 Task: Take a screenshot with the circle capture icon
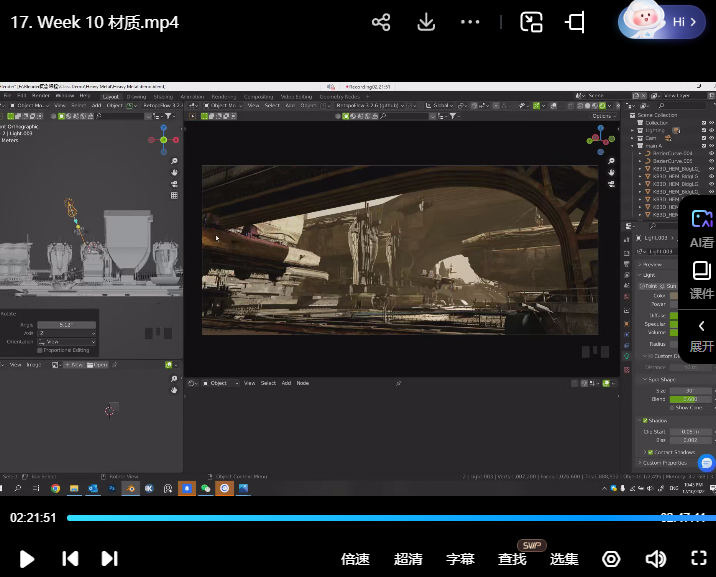tap(611, 559)
